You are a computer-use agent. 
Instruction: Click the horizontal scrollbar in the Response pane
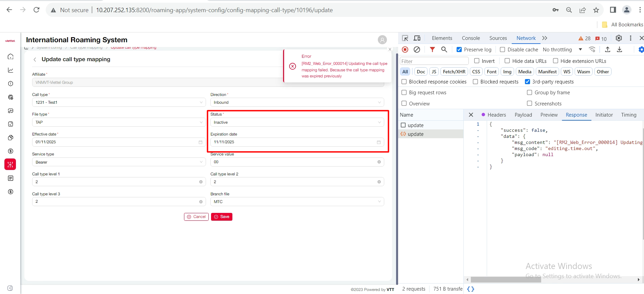506,280
